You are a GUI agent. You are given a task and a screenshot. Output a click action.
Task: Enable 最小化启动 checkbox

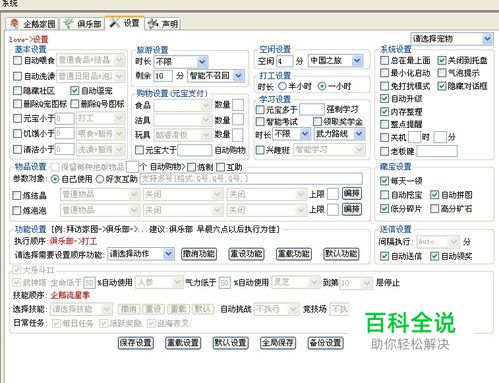384,73
